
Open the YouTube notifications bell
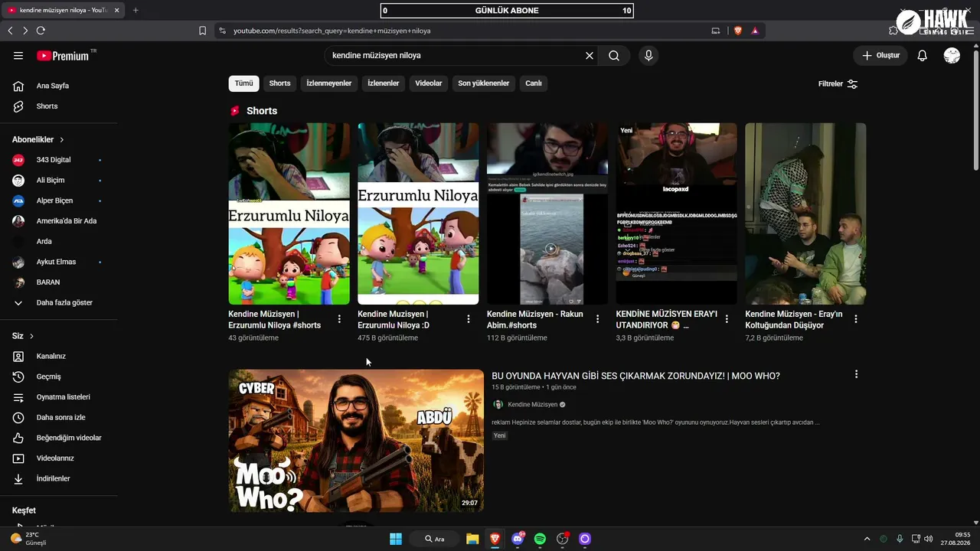pos(923,55)
